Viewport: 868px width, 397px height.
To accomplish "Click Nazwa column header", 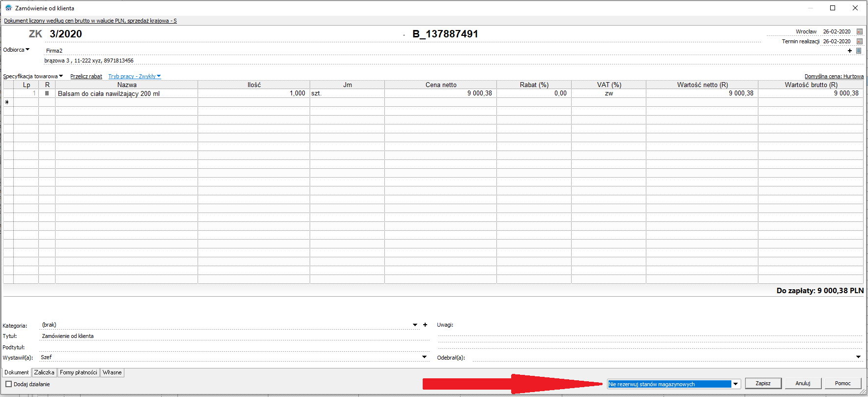I will pyautogui.click(x=127, y=85).
